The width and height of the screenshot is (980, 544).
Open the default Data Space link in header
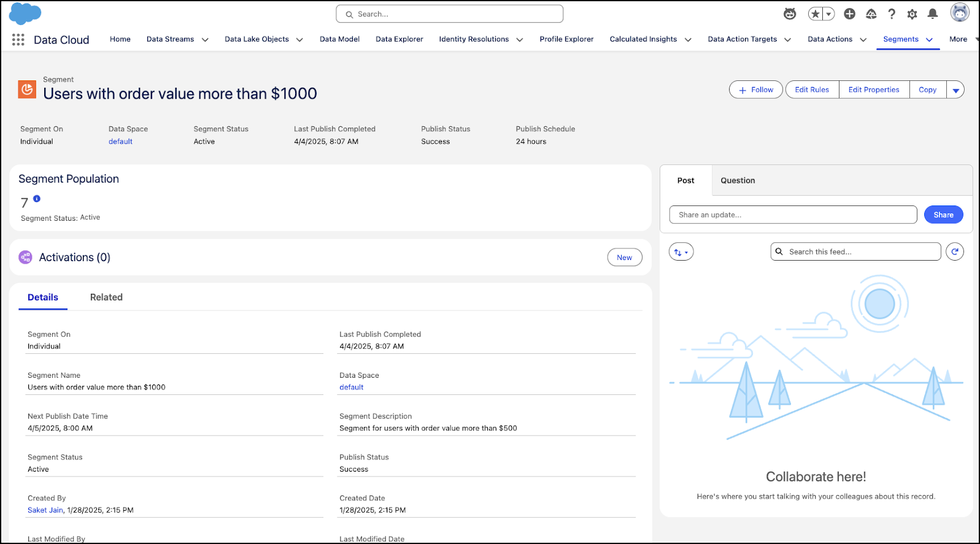point(120,142)
